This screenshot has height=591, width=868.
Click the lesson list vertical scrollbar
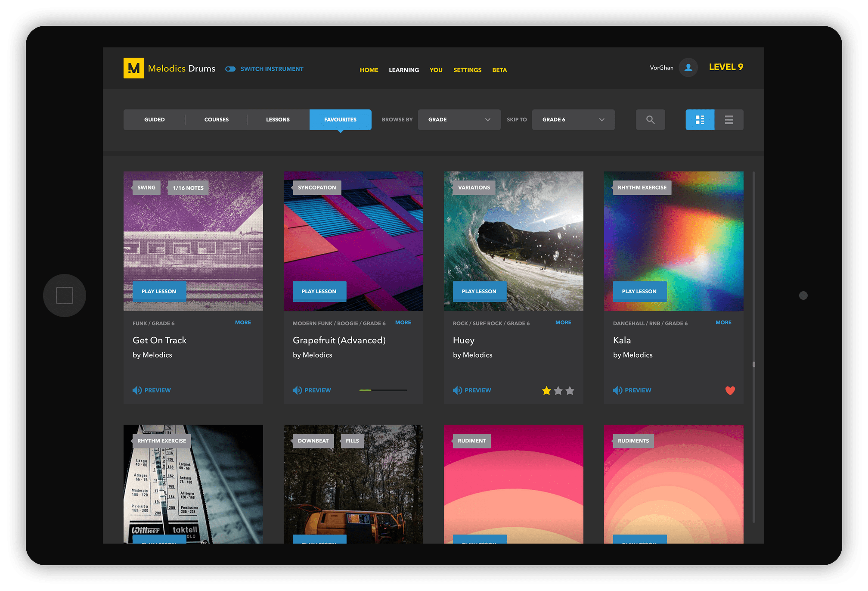(754, 347)
